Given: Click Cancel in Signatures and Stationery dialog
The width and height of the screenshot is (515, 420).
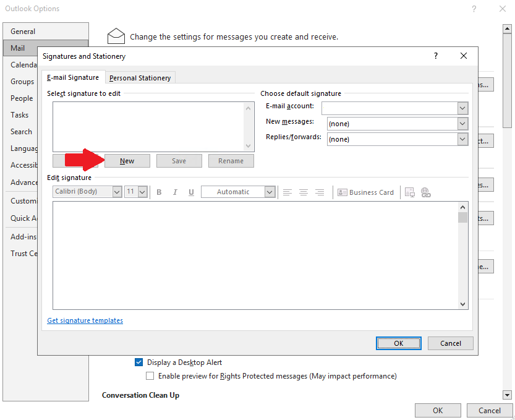Looking at the screenshot, I should tap(450, 343).
